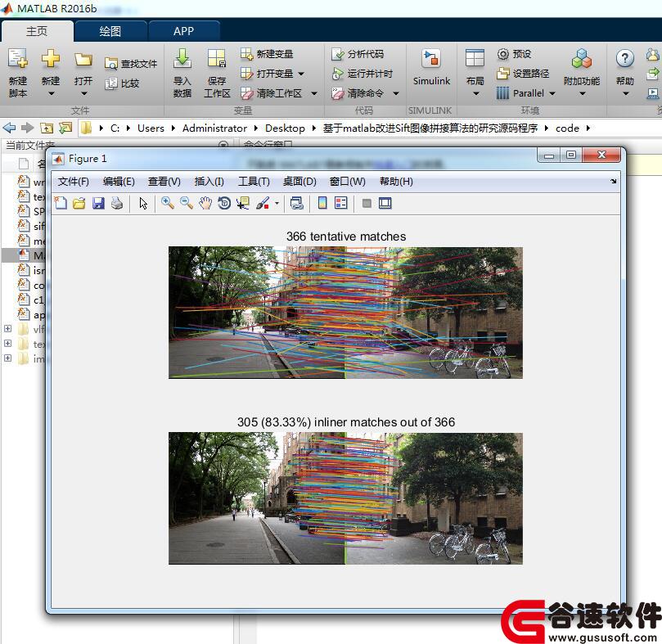Open the Parallel dropdown
Screen dimensions: 662x644
(526, 93)
